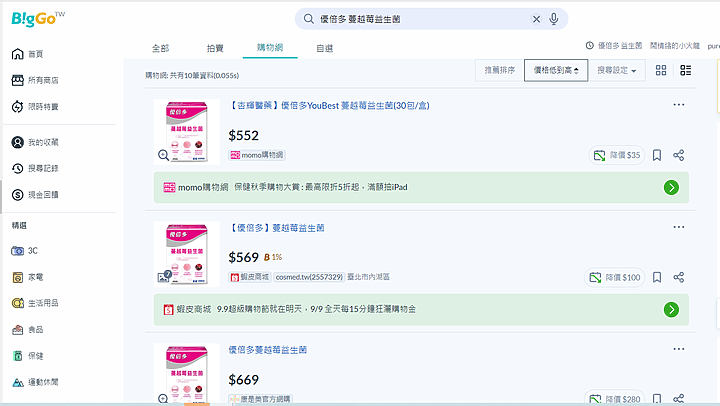Open 搜尋記錄 in the sidebar

pyautogui.click(x=35, y=169)
